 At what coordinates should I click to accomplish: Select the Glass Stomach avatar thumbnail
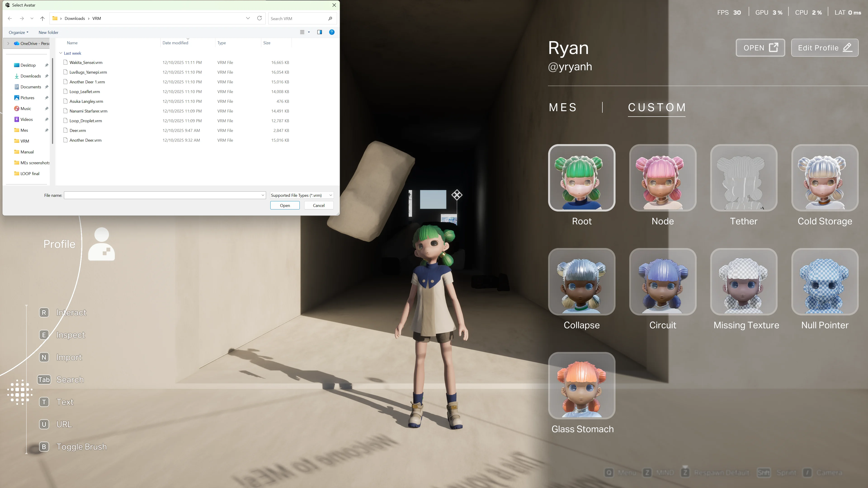582,386
